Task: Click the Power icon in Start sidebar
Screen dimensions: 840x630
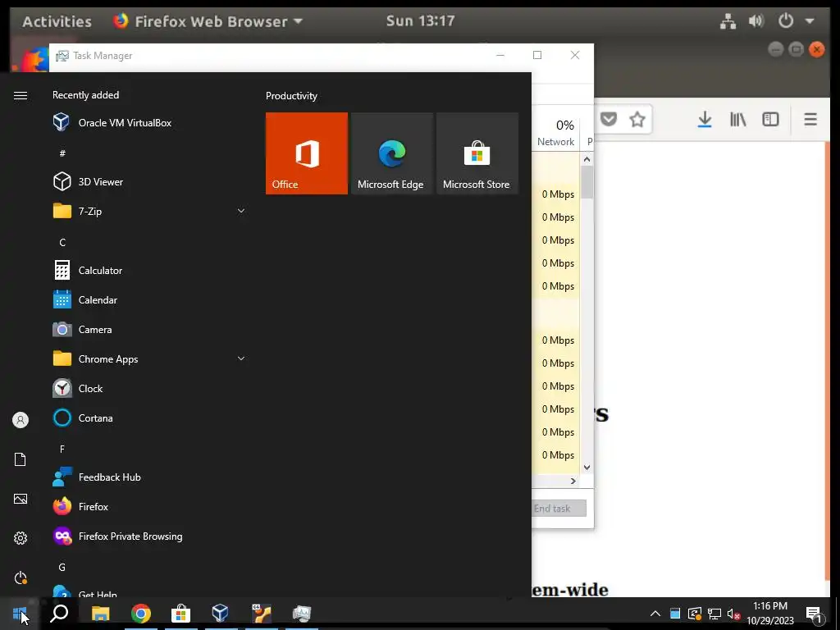Action: [21, 577]
